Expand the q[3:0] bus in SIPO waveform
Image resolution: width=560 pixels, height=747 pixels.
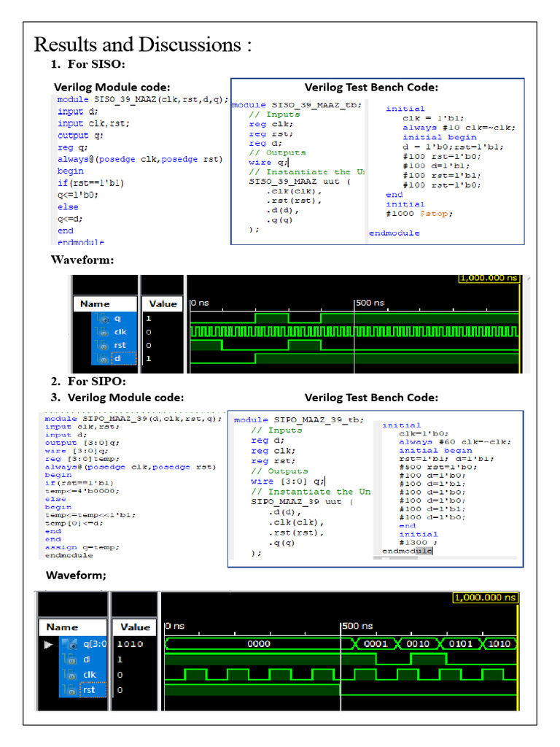(48, 645)
